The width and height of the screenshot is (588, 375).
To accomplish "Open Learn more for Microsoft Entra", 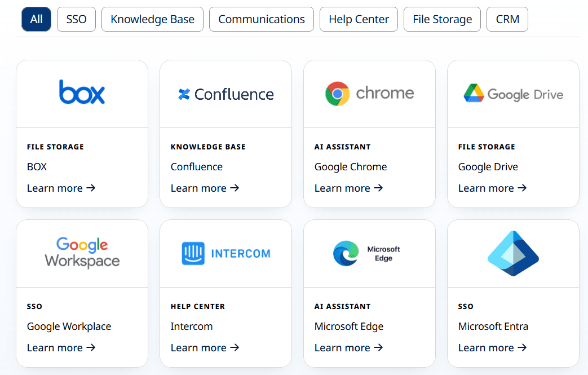I will [492, 347].
